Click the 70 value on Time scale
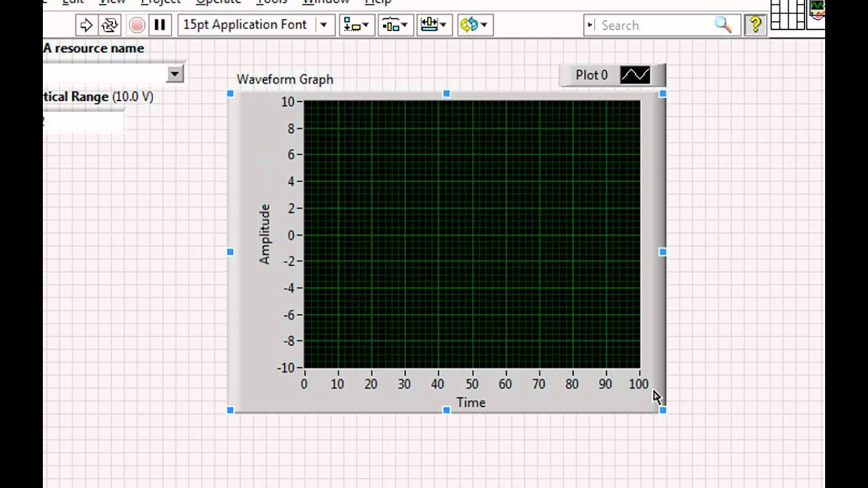Viewport: 868px width, 488px height. 539,384
